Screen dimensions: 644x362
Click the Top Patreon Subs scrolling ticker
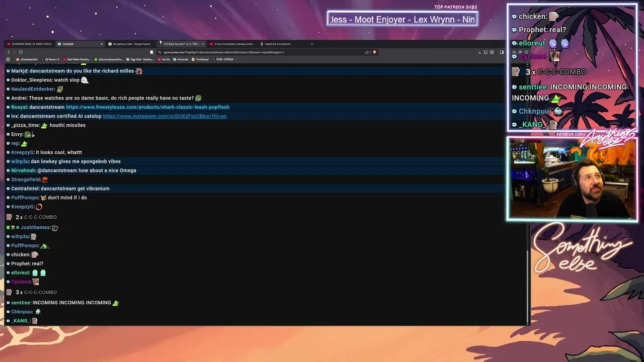pos(402,20)
